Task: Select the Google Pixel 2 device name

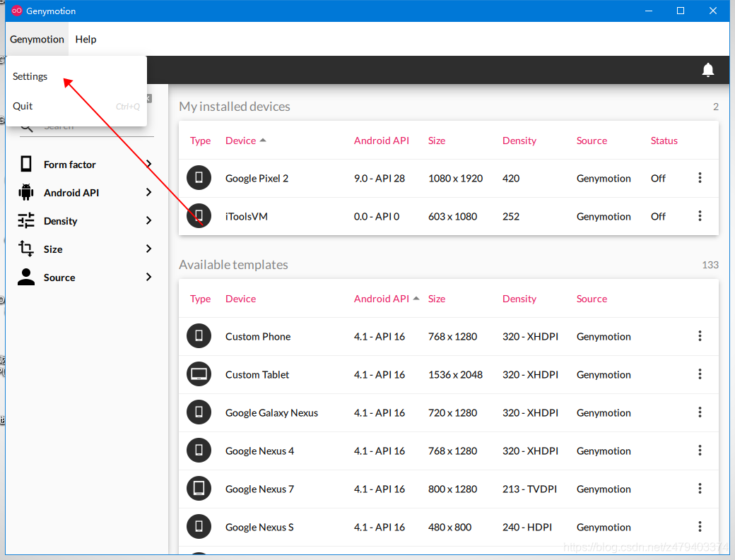Action: click(x=257, y=179)
